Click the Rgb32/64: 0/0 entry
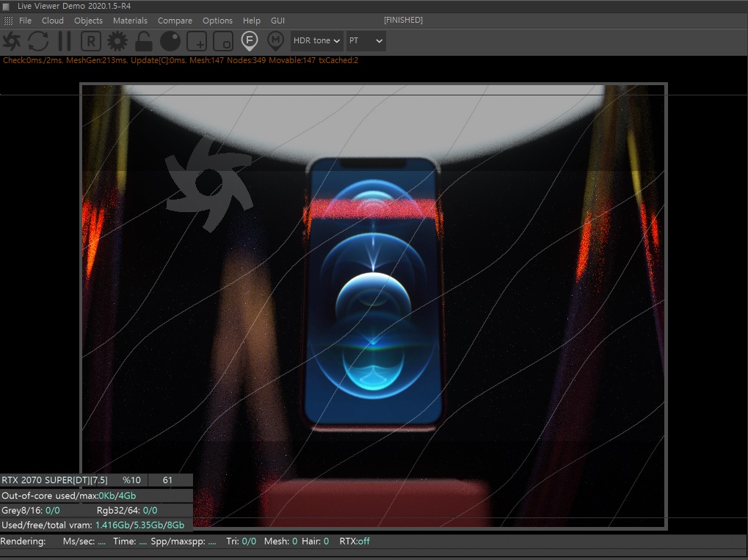 click(x=127, y=510)
